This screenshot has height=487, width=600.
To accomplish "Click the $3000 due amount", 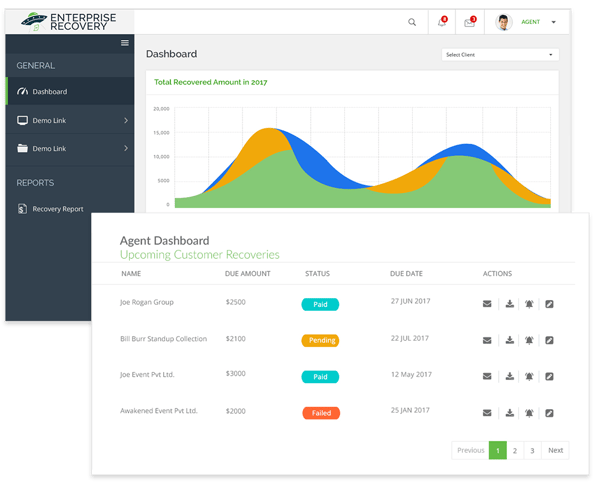I will [x=236, y=374].
